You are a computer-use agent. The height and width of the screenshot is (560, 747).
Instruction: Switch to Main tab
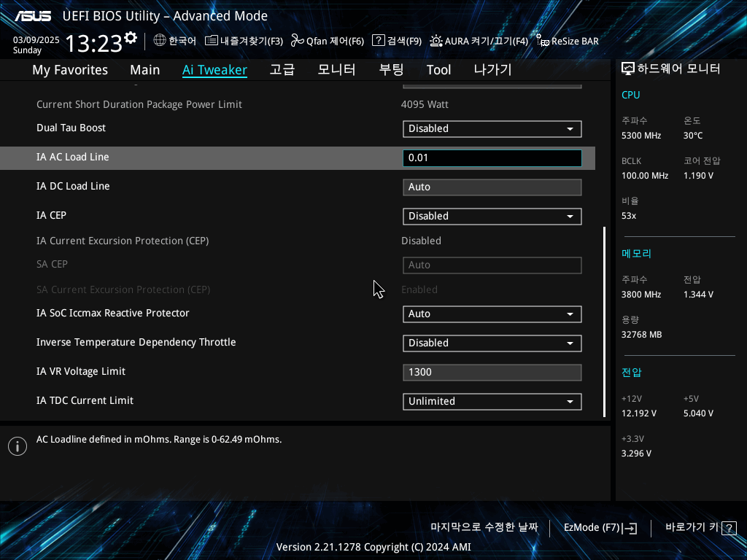click(145, 70)
